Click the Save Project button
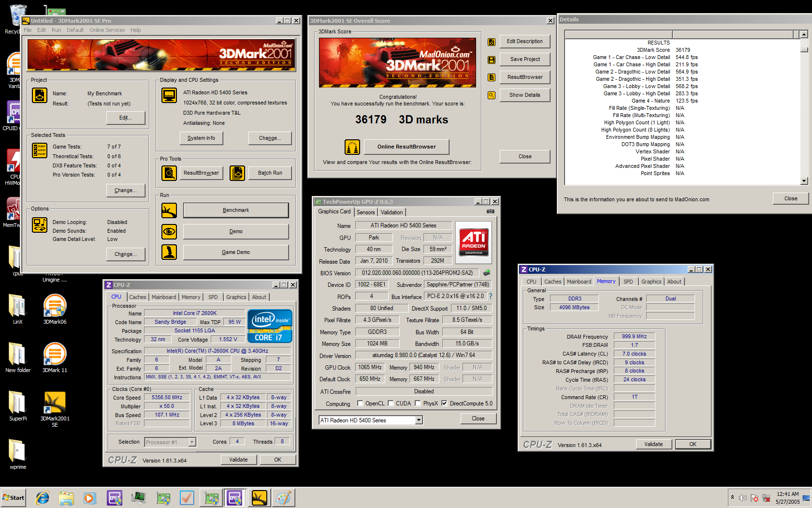The height and width of the screenshot is (508, 812). coord(525,60)
